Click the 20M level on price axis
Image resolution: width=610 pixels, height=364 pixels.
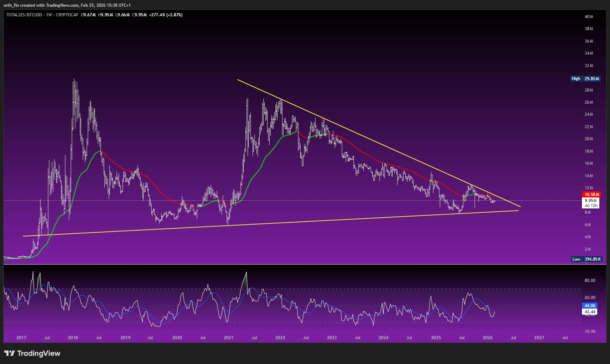(x=589, y=139)
